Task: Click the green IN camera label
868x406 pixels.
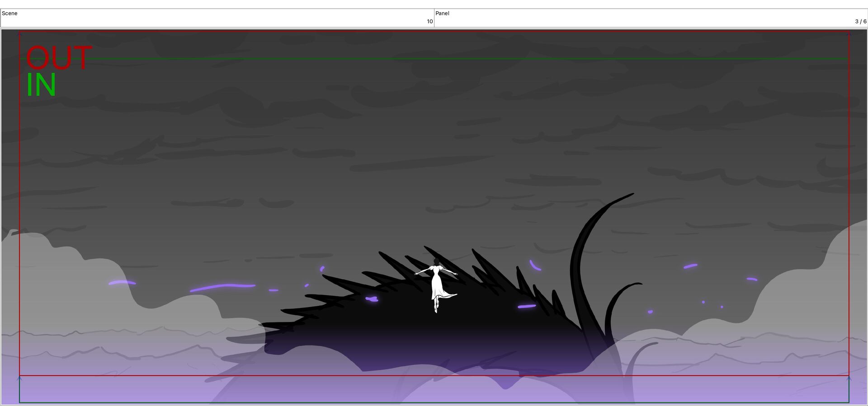Action: click(41, 85)
